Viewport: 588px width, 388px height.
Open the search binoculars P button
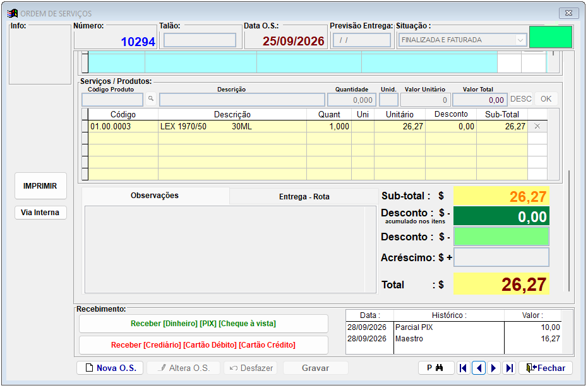pos(436,368)
